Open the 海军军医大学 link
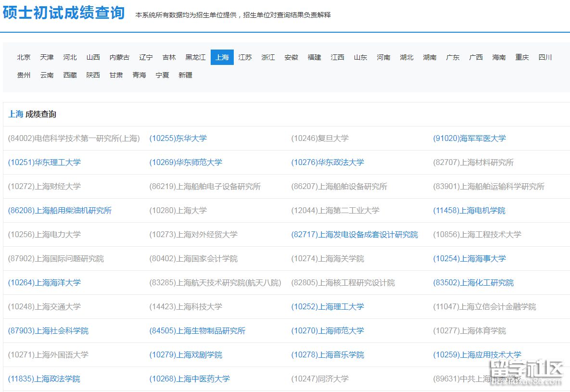Image resolution: width=570 pixels, height=392 pixels. pyautogui.click(x=469, y=138)
